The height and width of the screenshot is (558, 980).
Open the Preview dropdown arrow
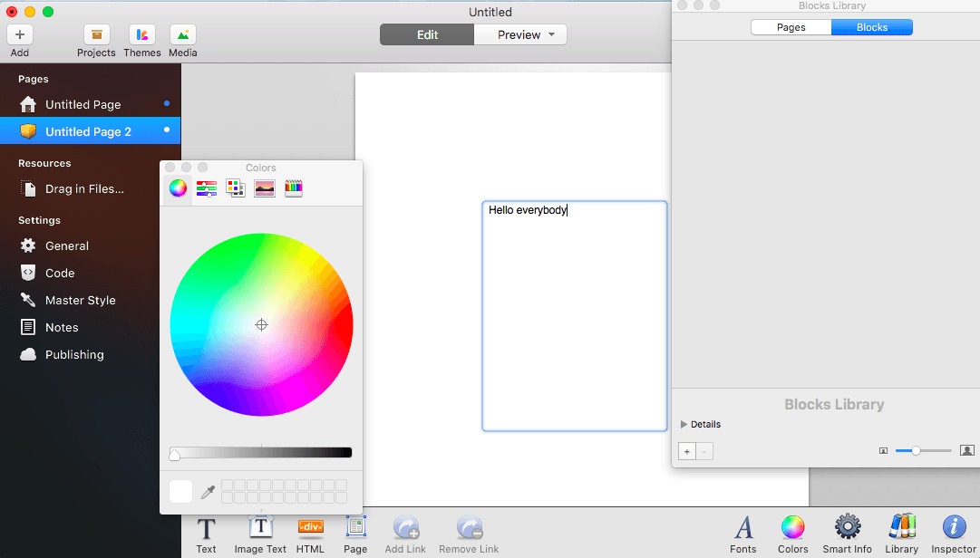pos(552,35)
